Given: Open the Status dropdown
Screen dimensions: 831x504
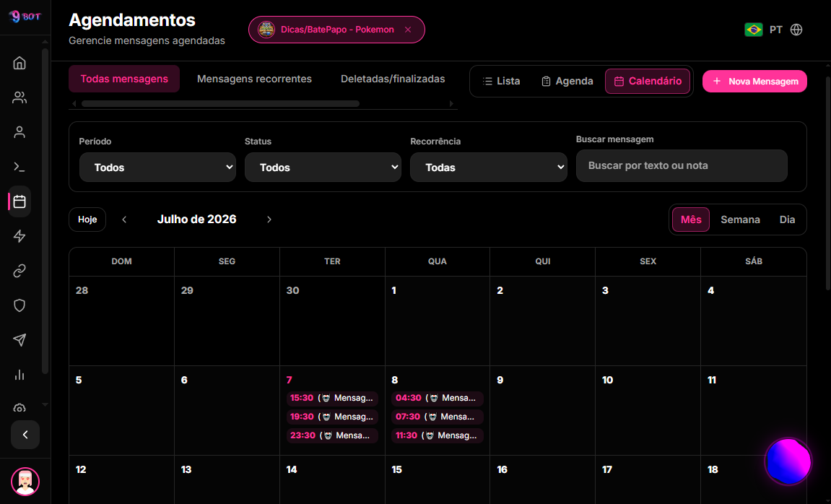Looking at the screenshot, I should pos(323,168).
